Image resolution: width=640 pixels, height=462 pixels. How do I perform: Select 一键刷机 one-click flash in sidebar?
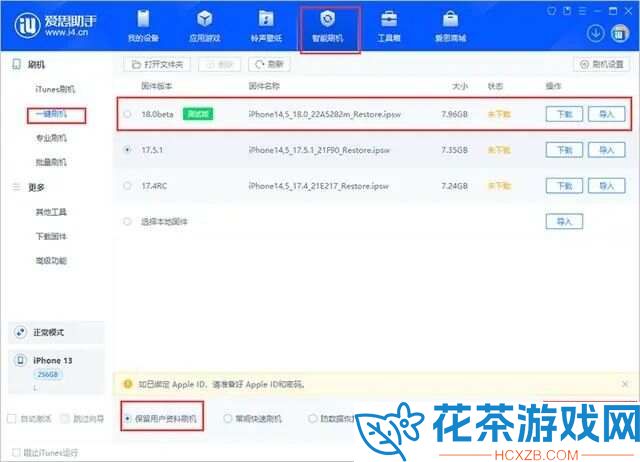[x=51, y=114]
